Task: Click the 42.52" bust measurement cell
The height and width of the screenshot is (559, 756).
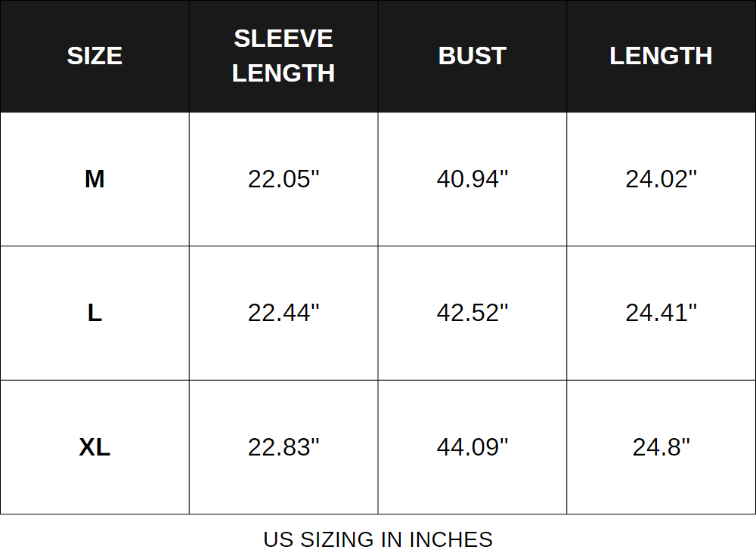Action: (x=472, y=313)
